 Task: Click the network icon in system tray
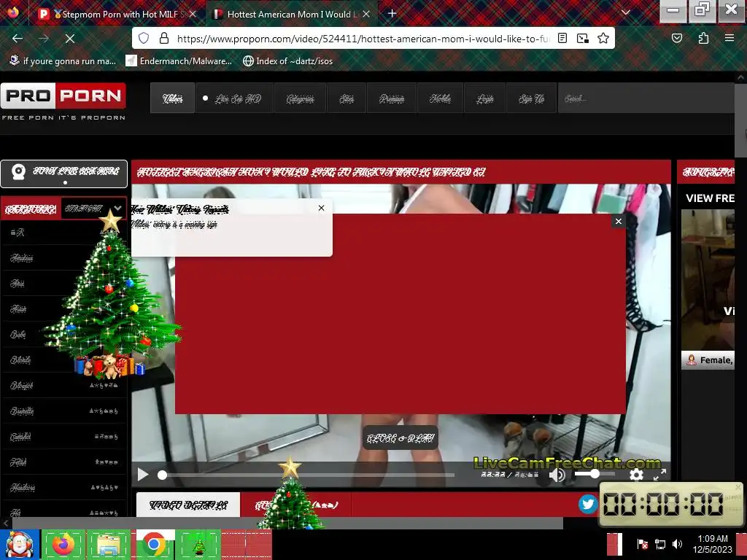pos(659,544)
